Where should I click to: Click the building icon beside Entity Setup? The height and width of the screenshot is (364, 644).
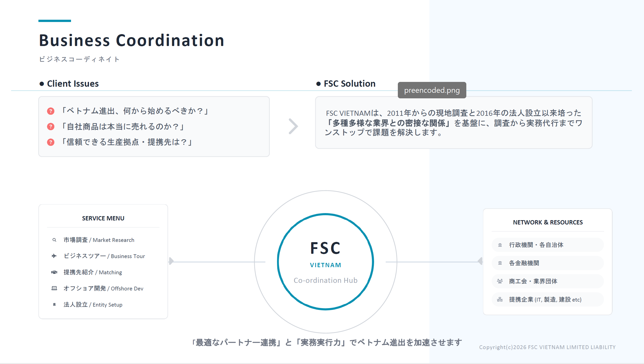point(54,305)
